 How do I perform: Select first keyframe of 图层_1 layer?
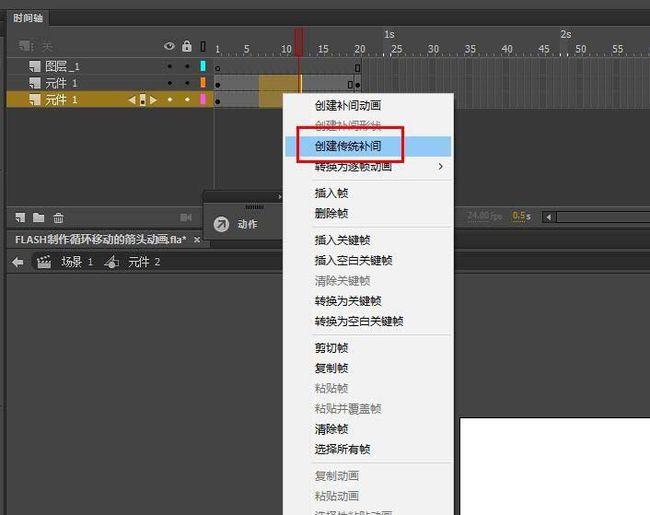coord(218,68)
